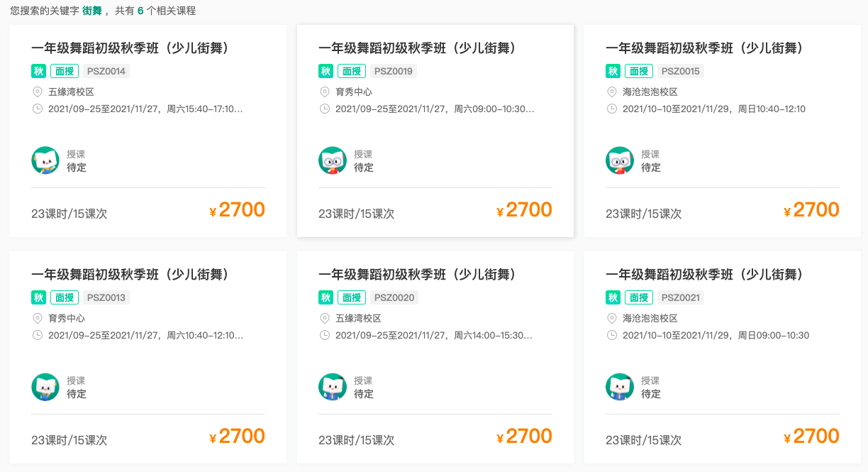Click the clock icon on the PSZ0021 course card
Image resolution: width=868 pixels, height=472 pixels.
[x=611, y=335]
